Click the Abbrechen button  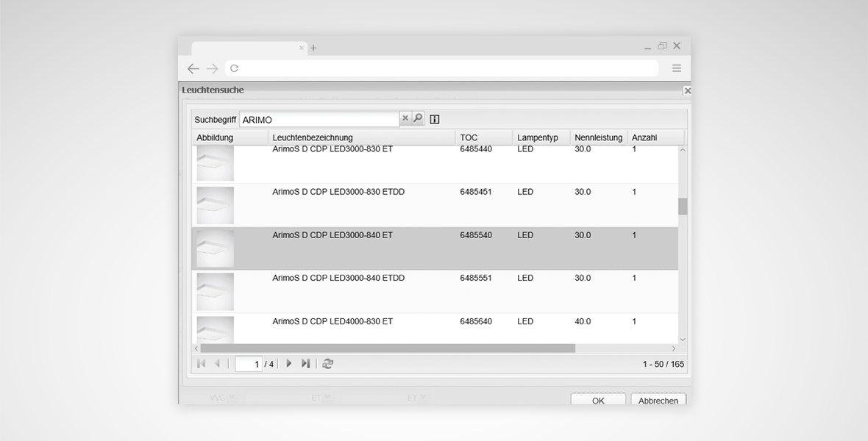(658, 400)
